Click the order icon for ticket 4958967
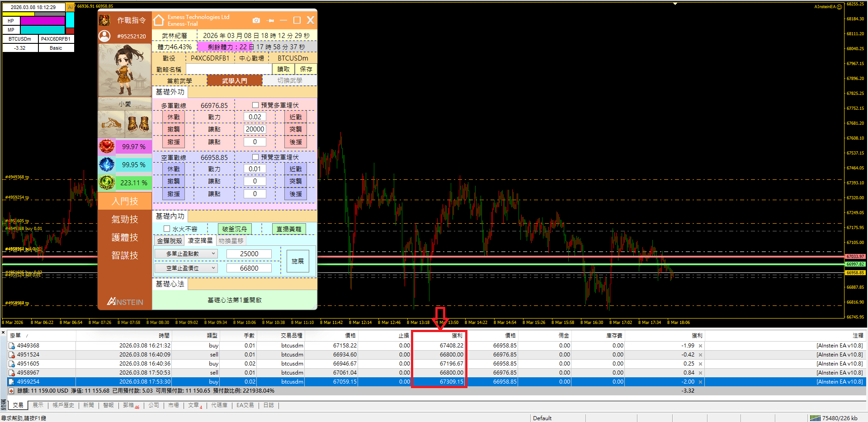 click(x=12, y=373)
